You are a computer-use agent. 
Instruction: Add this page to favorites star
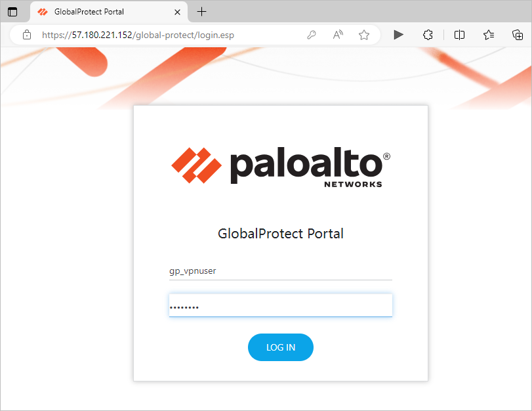coord(363,35)
